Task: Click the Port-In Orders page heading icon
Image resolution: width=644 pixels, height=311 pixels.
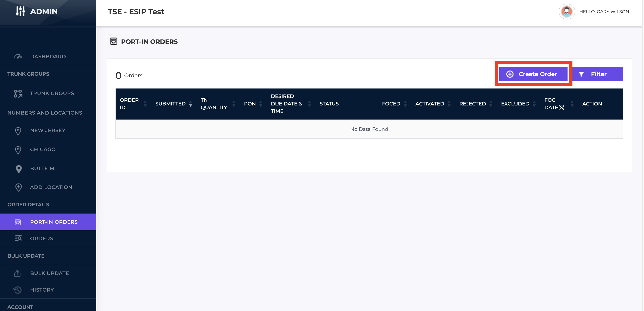Action: [x=113, y=41]
